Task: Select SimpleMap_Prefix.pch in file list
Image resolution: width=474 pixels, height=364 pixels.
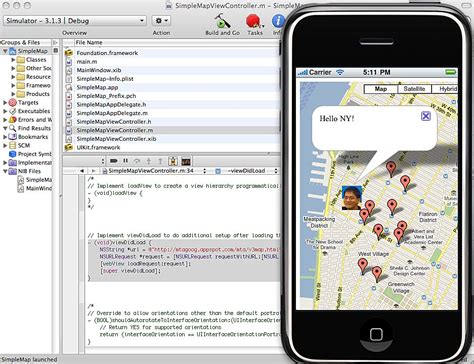Action: [171, 96]
